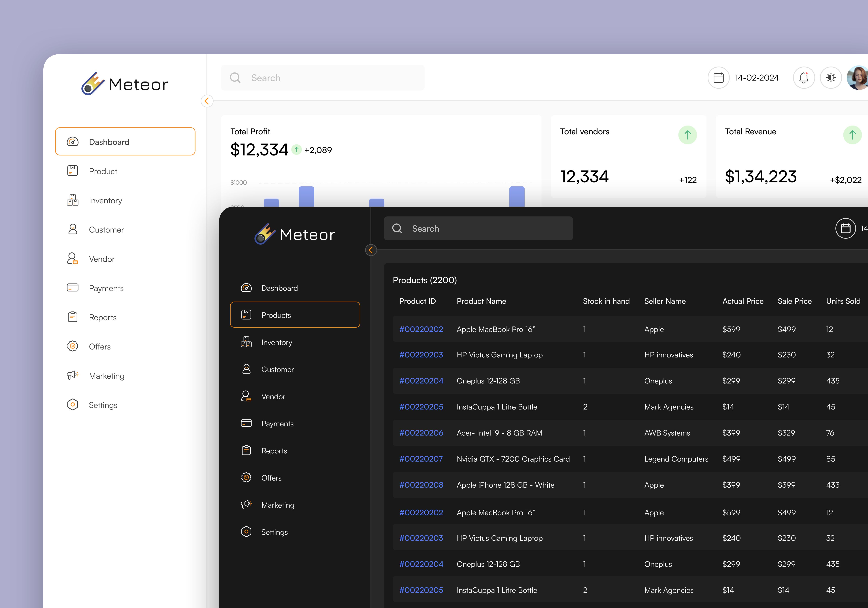This screenshot has height=608, width=868.
Task: Click the tallest blue bar in the profit chart
Action: (x=306, y=197)
